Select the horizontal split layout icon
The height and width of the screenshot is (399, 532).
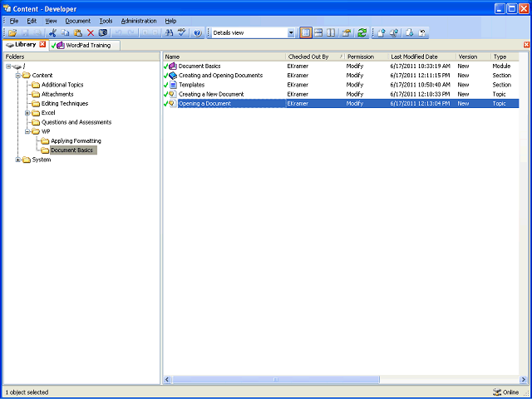click(x=318, y=33)
